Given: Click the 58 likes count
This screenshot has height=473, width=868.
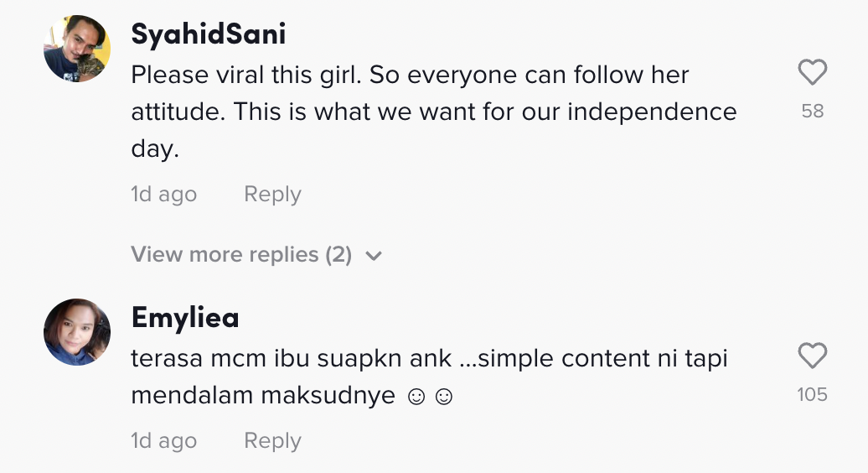Looking at the screenshot, I should [812, 111].
